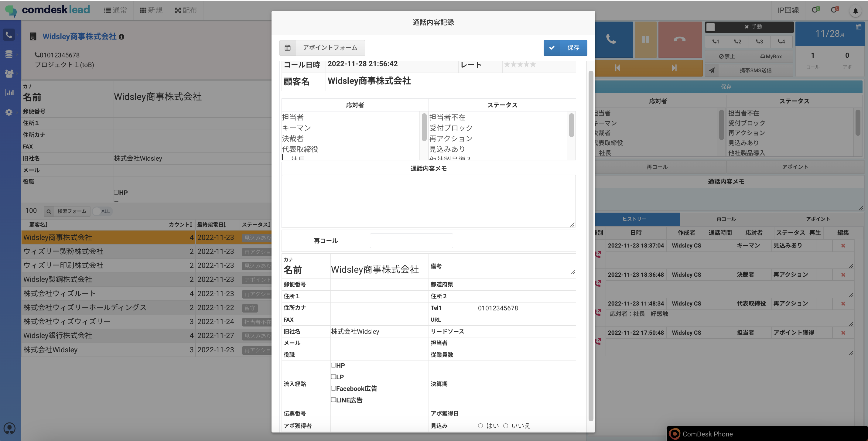Click the red hang-up phone button
Screen dimensions: 868x441
click(x=679, y=39)
